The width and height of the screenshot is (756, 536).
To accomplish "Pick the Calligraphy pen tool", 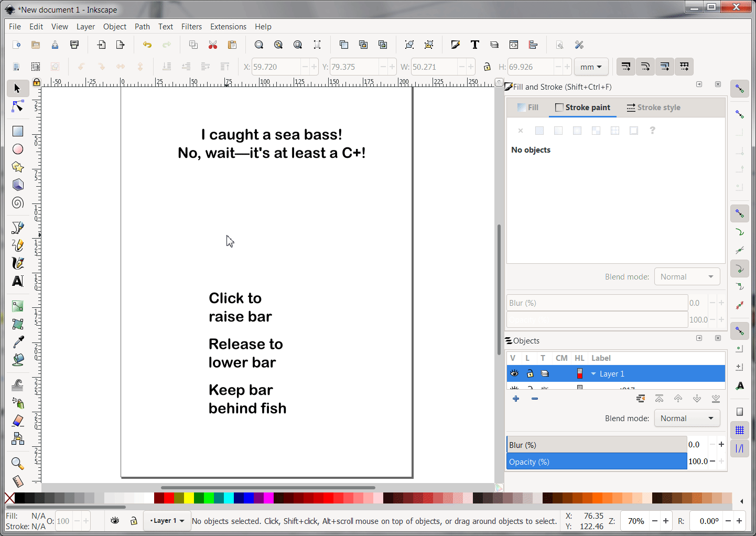I will click(17, 263).
